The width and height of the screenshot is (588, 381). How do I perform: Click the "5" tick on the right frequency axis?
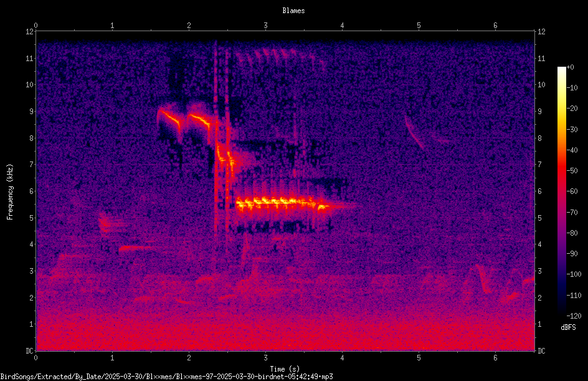coord(539,218)
